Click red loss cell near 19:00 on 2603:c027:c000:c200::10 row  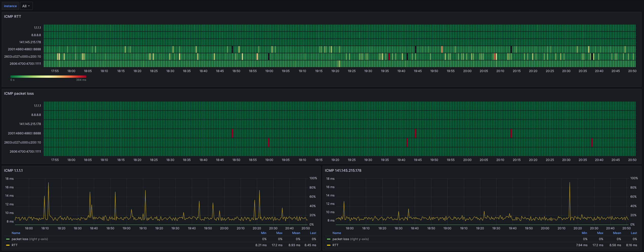click(x=269, y=142)
